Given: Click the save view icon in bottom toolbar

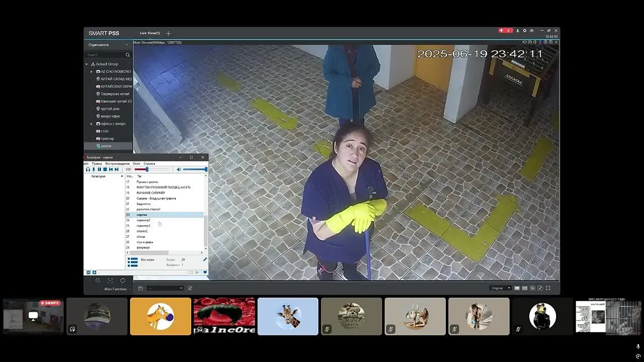Looking at the screenshot, I should pos(140,288).
